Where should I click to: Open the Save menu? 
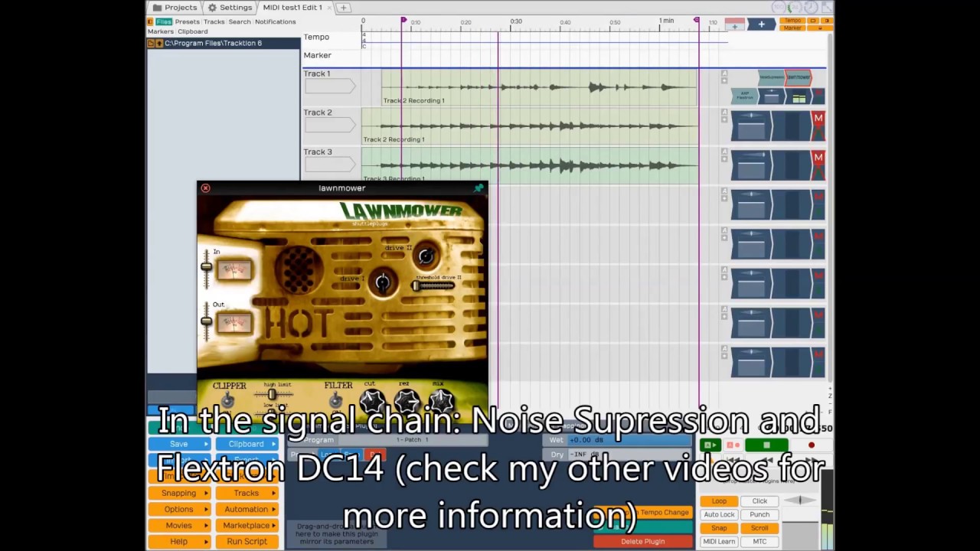pos(178,444)
